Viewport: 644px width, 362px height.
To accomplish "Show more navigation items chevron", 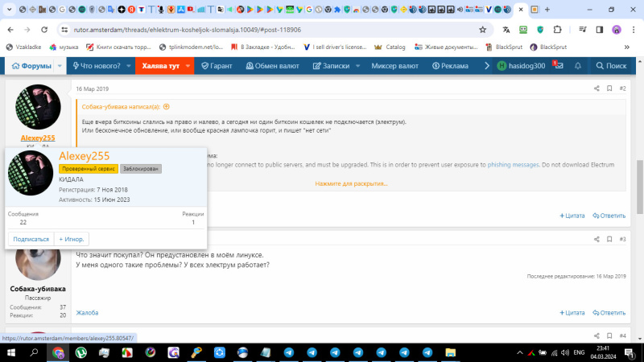I will point(487,66).
